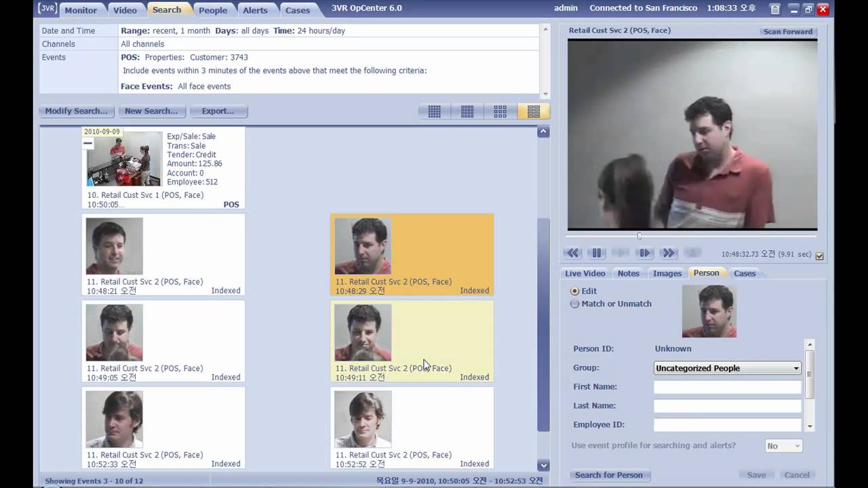
Task: Select face thumbnail at 10:48:21
Action: [x=115, y=245]
